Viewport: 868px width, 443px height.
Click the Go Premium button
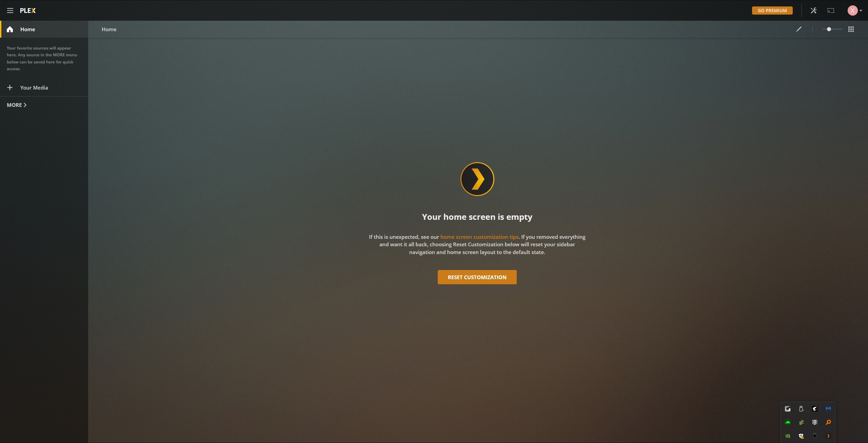[772, 11]
